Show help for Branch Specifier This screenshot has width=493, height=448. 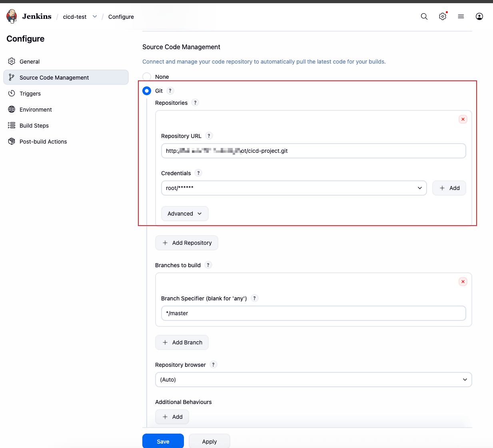coord(254,298)
